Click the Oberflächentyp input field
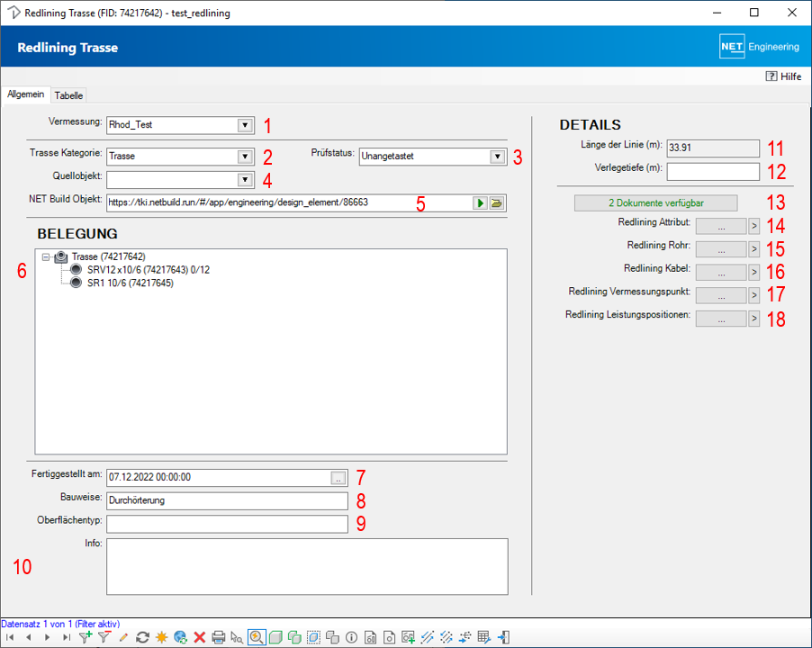This screenshot has width=812, height=648. point(228,524)
